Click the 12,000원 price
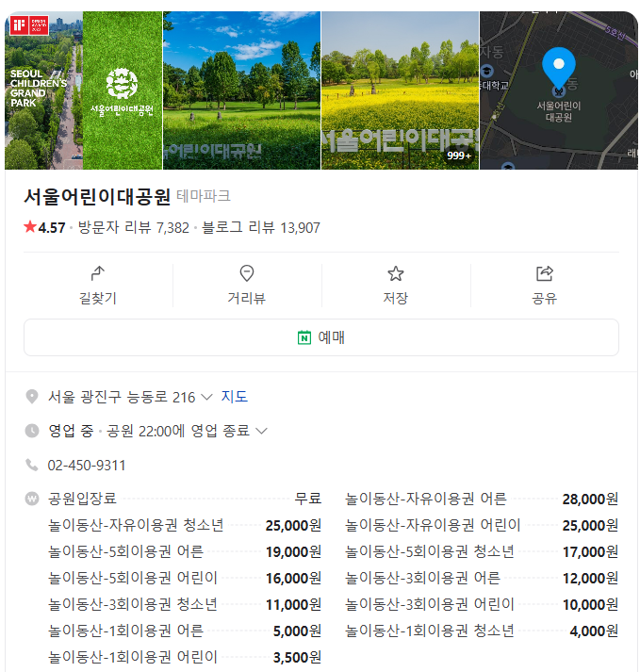640x672 pixels. click(x=590, y=578)
